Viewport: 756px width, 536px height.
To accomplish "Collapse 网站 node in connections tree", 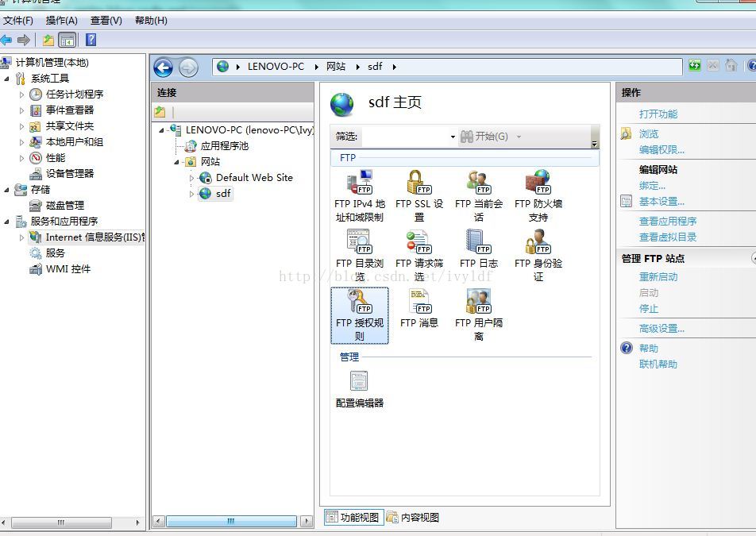I will pyautogui.click(x=176, y=162).
